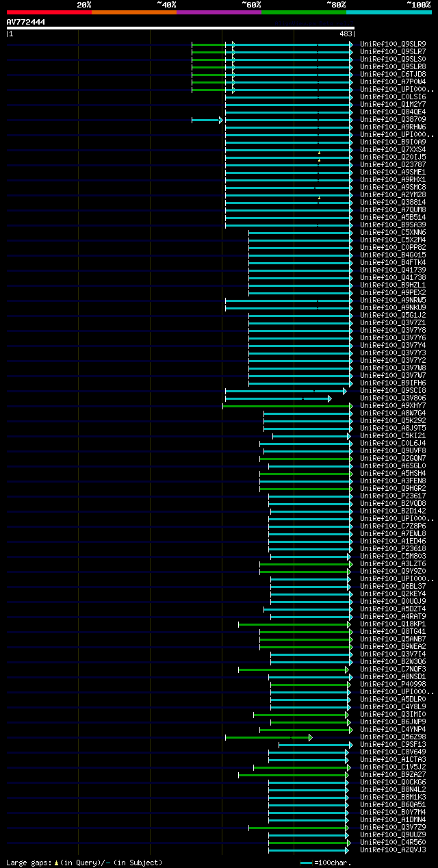This screenshot has width=438, height=868.
Task: Select the UniRef100_B9IFH6 label
Action: point(393,383)
